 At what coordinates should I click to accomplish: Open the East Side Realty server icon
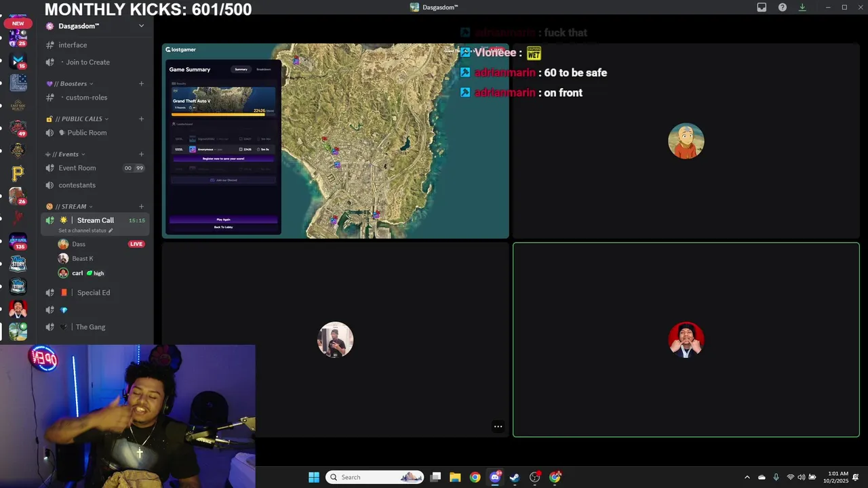coord(18,105)
